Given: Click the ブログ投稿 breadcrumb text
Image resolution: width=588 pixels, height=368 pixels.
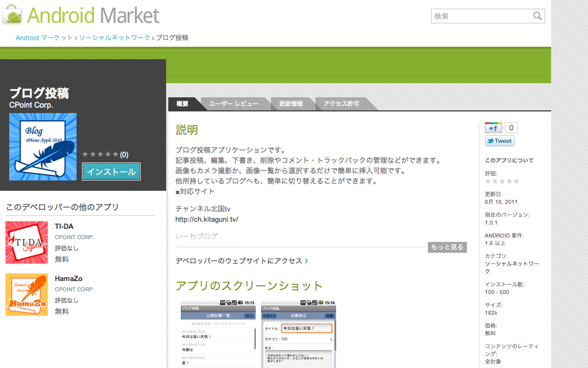Looking at the screenshot, I should (172, 38).
